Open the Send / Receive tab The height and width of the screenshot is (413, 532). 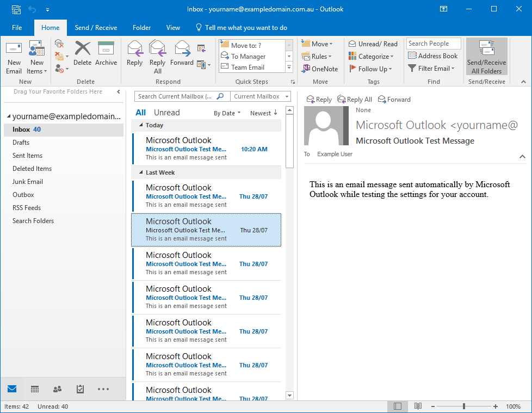pyautogui.click(x=96, y=28)
